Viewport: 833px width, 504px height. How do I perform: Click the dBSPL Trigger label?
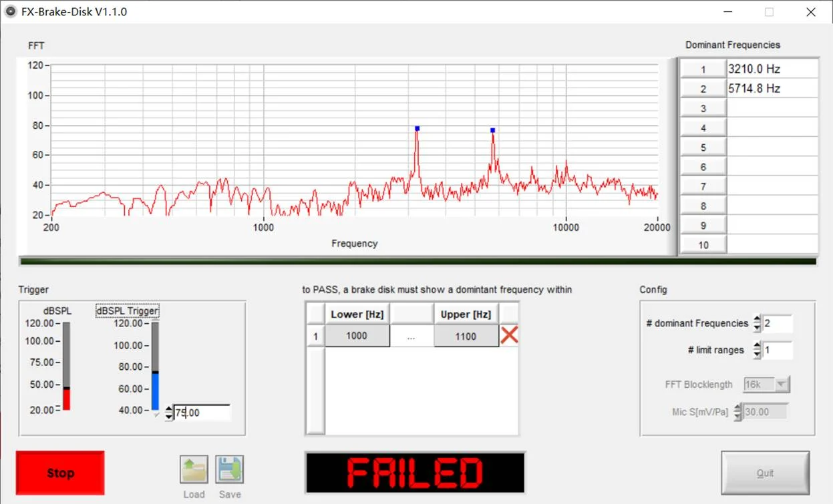tap(128, 311)
